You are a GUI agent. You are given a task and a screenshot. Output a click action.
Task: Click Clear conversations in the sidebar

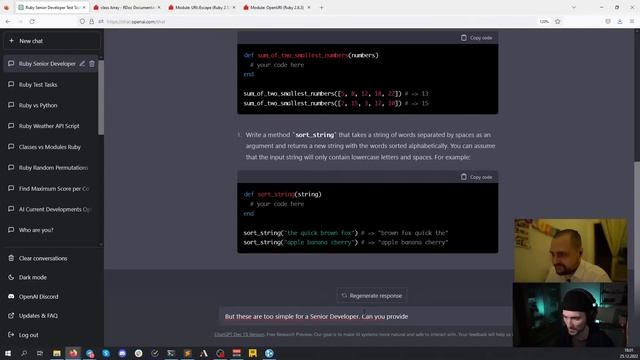(x=51, y=258)
